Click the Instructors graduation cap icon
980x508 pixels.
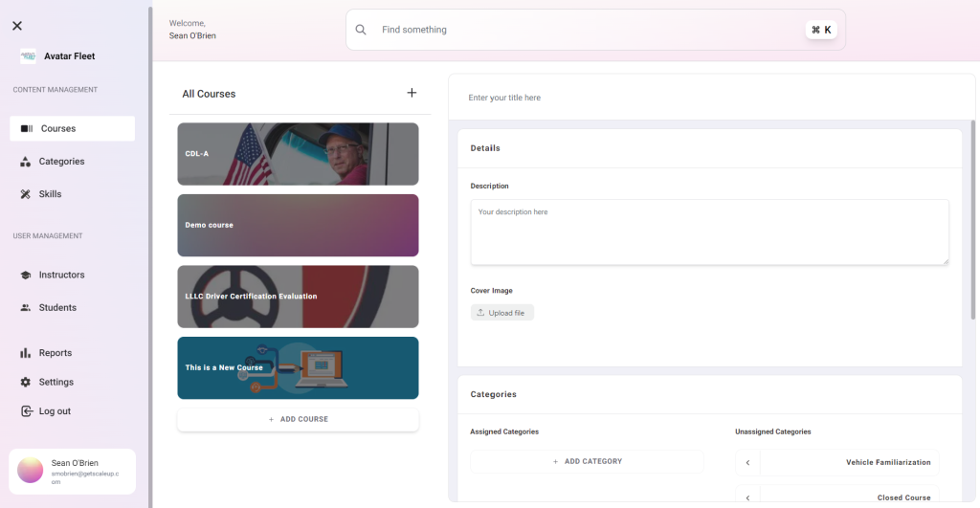tap(26, 276)
